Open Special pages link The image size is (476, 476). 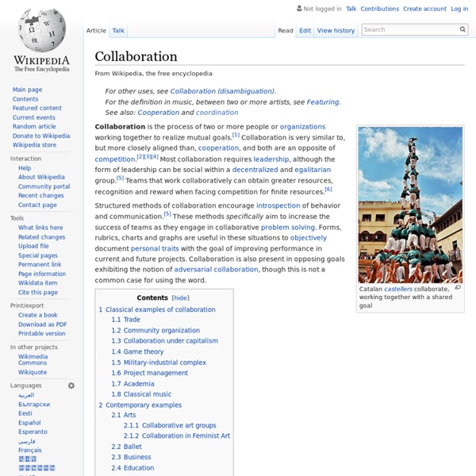pos(38,255)
